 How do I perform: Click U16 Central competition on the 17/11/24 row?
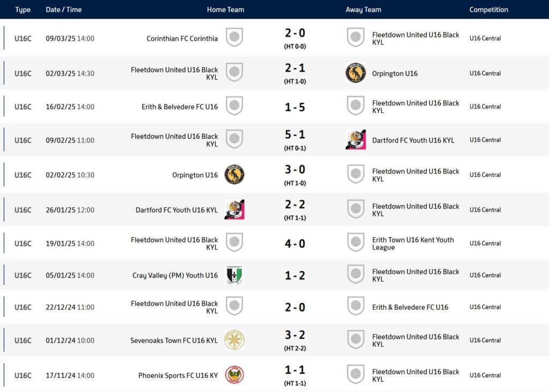coord(485,375)
